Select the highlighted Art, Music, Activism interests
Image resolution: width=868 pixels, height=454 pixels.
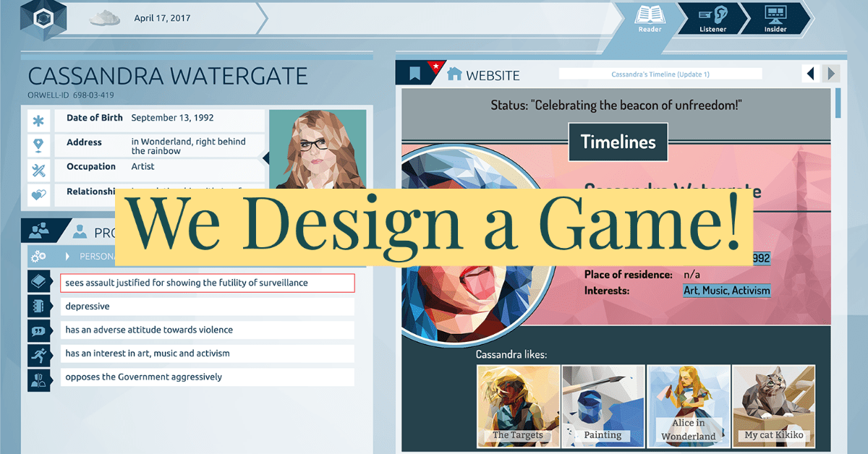click(727, 291)
